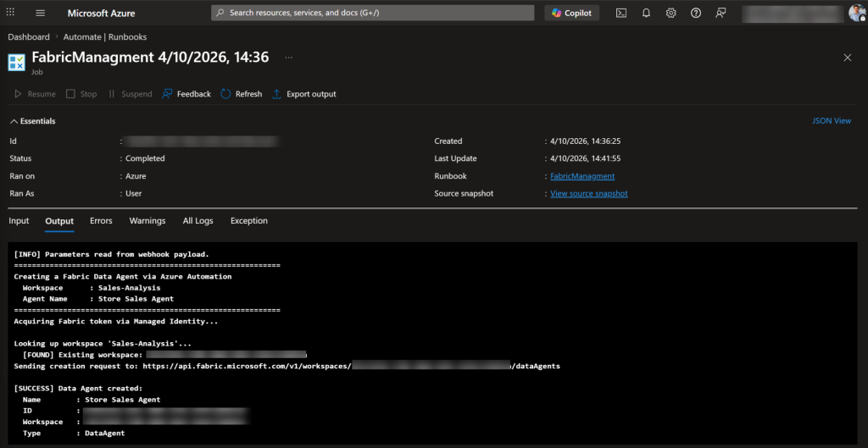Collapse the Essentials section
This screenshot has height=448, width=868.
[x=32, y=121]
